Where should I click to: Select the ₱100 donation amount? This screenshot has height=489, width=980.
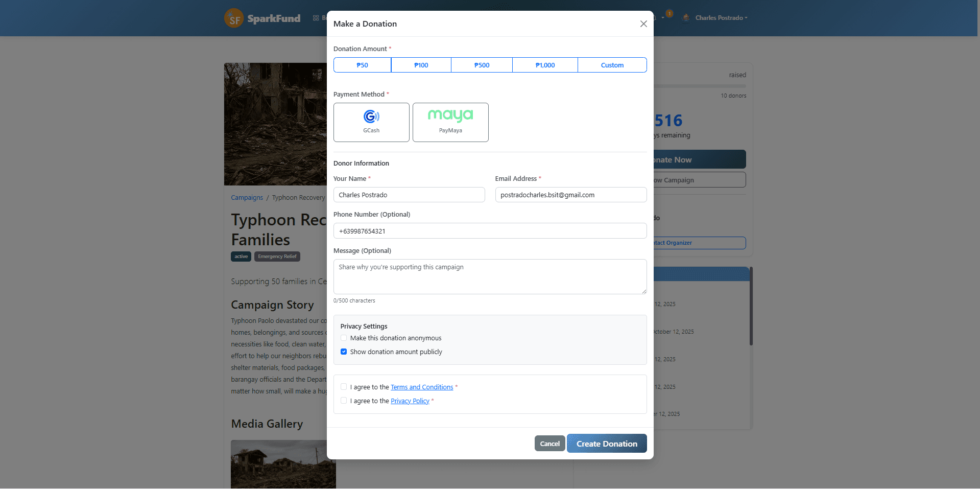click(x=421, y=65)
